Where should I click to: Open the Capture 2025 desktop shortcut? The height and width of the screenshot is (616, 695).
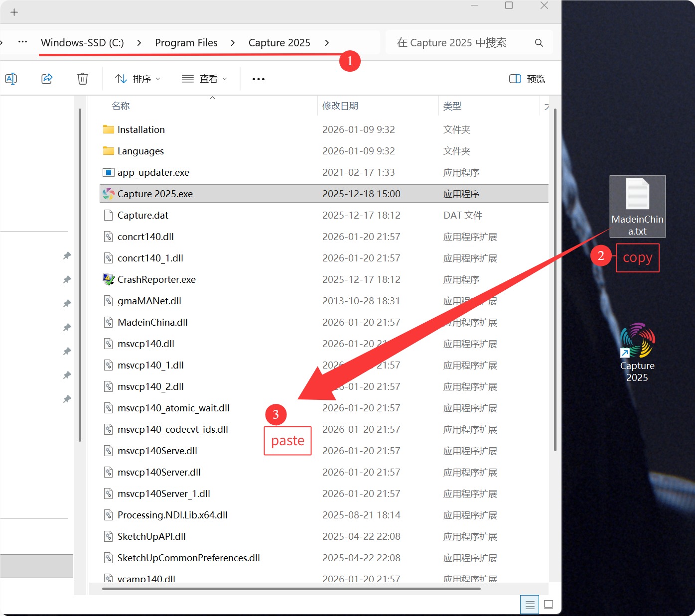pyautogui.click(x=637, y=352)
